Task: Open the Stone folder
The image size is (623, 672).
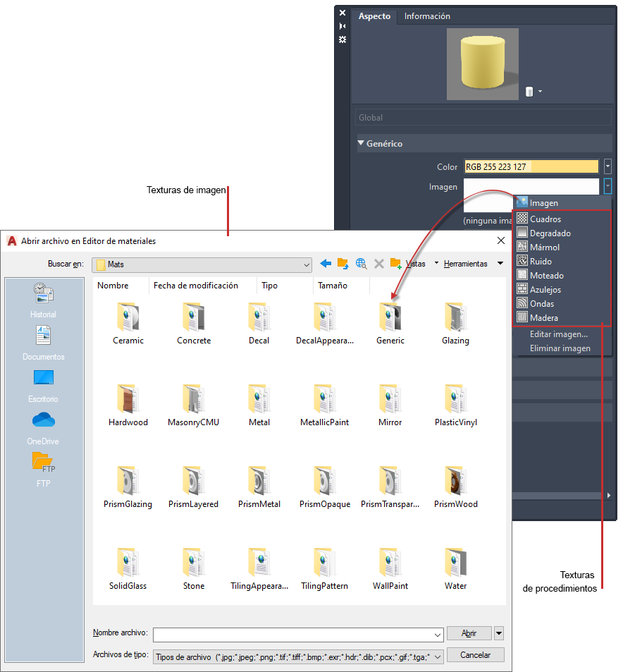Action: 194,569
